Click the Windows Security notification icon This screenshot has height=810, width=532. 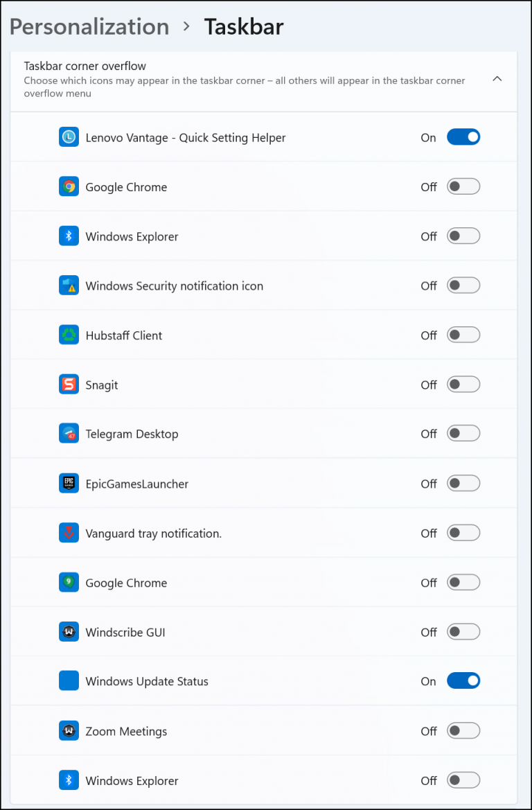coord(68,285)
